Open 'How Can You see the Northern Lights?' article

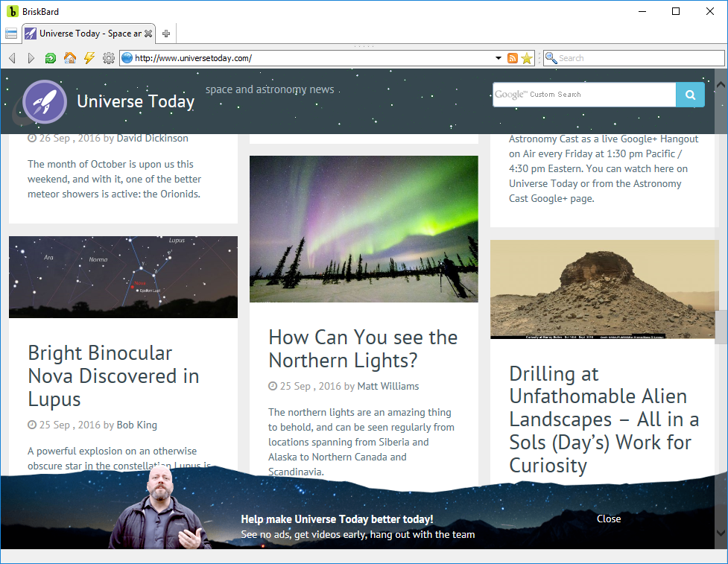pos(363,349)
